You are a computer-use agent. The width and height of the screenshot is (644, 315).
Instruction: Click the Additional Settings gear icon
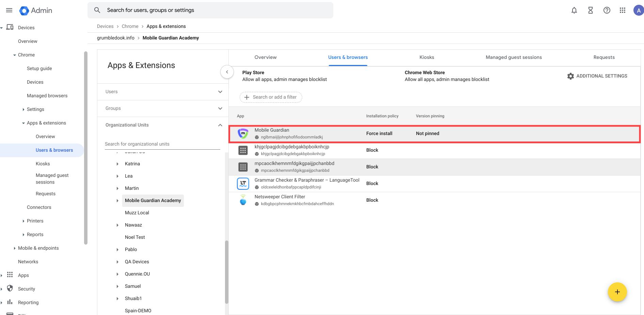[570, 76]
